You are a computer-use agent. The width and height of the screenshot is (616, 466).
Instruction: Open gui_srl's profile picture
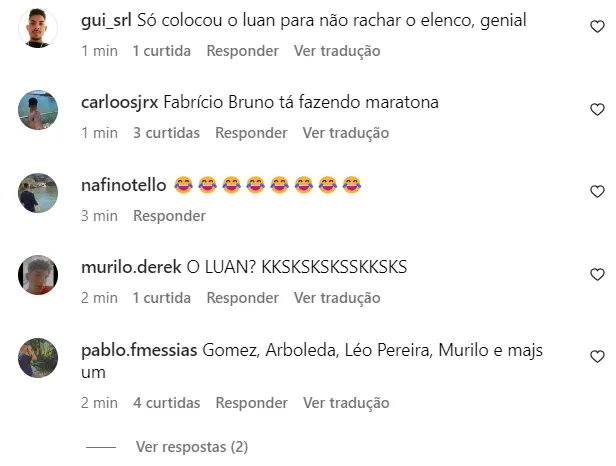coord(38,28)
